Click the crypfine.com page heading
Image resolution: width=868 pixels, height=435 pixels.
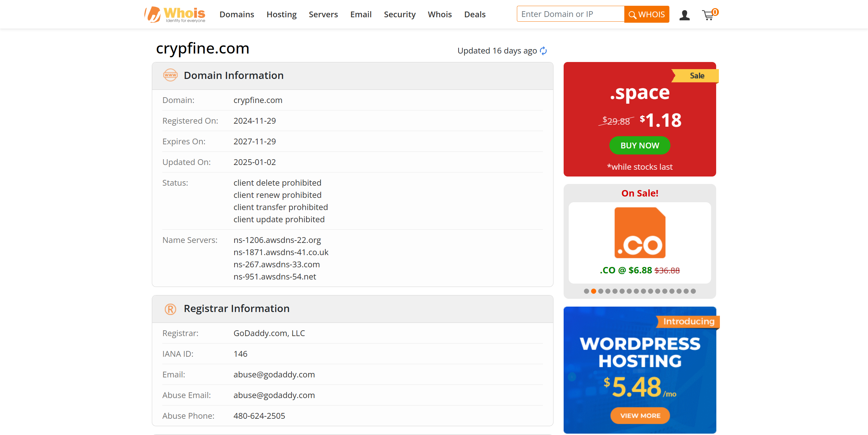tap(203, 48)
